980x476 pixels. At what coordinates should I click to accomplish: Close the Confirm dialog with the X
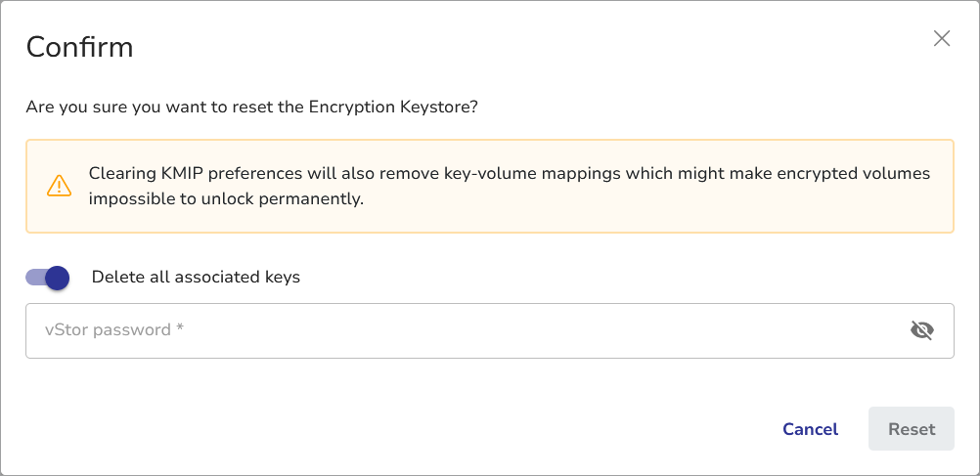pos(942,39)
